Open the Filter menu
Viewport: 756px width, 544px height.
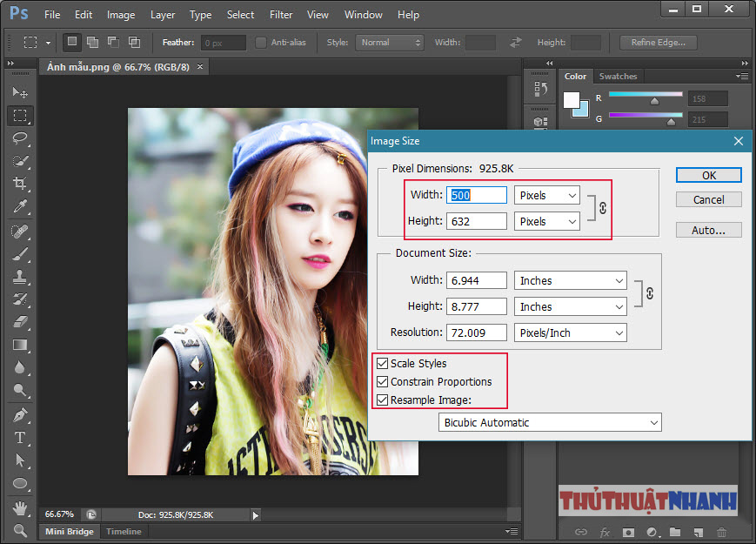tap(281, 15)
